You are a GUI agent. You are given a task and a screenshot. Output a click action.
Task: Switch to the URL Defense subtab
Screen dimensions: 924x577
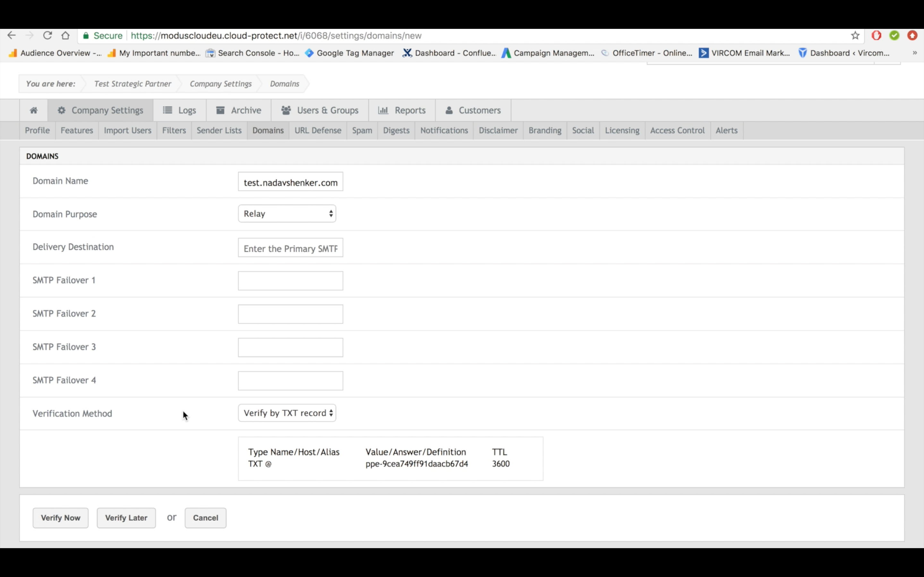coord(318,130)
